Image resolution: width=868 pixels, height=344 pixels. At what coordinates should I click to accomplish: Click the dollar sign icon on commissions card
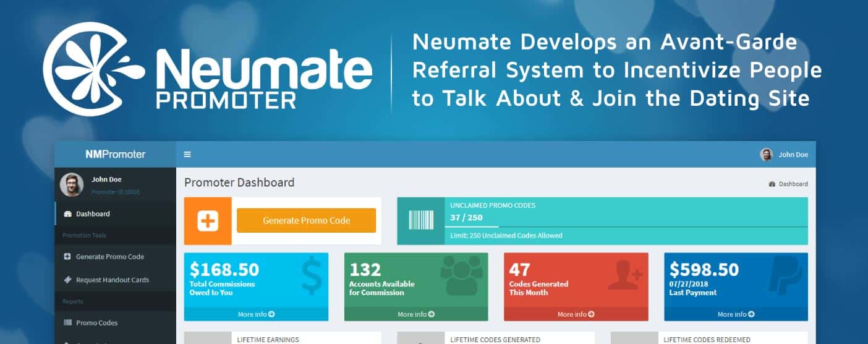coord(310,275)
